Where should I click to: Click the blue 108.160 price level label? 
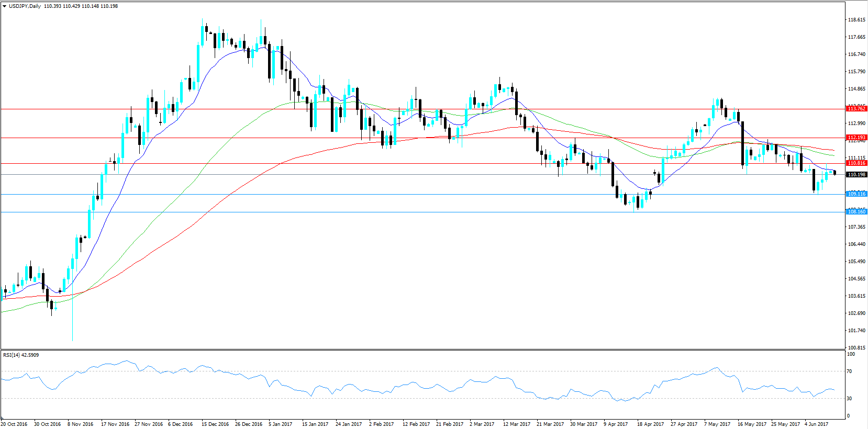point(856,212)
